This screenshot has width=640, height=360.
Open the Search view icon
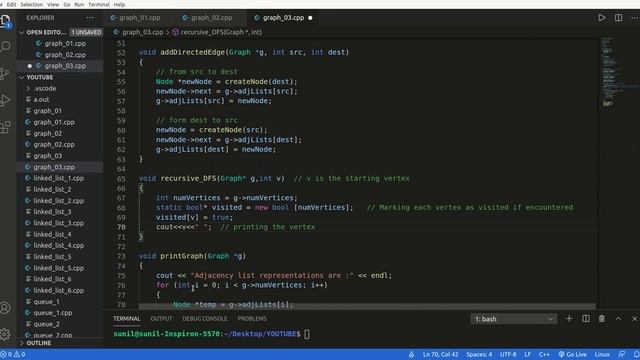[5, 47]
